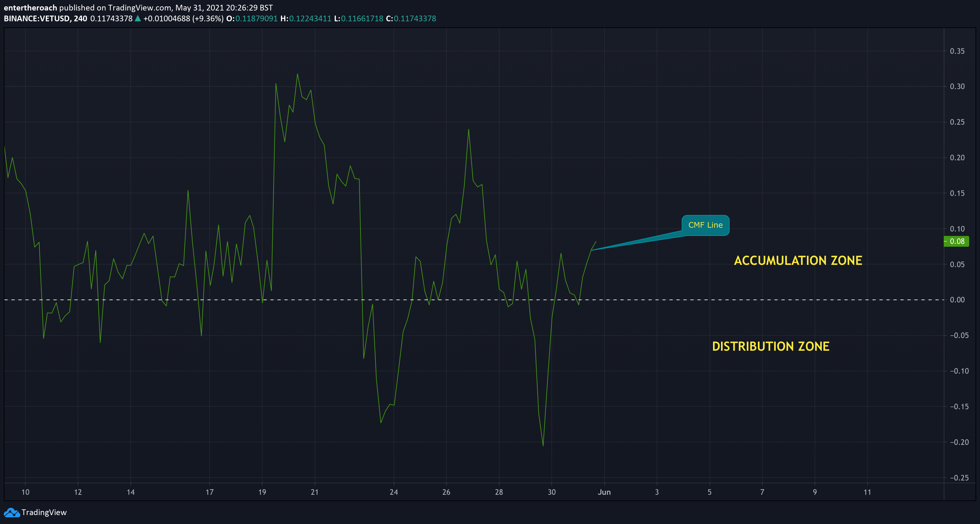Click the 0.10 price axis label
The height and width of the screenshot is (524, 980).
(957, 229)
